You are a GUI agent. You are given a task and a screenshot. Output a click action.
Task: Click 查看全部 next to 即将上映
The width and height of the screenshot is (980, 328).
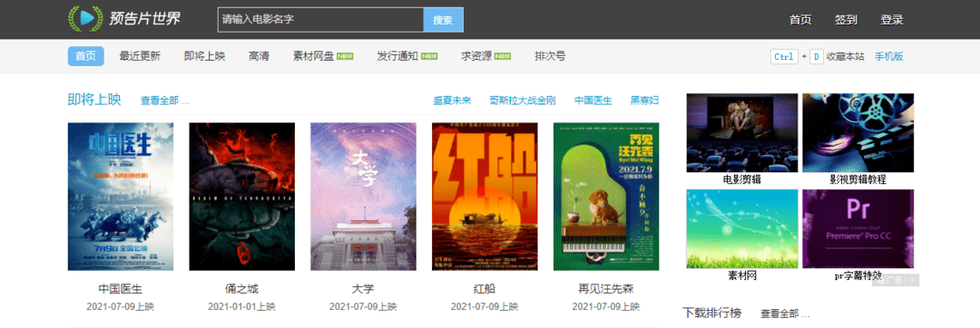pos(165,101)
